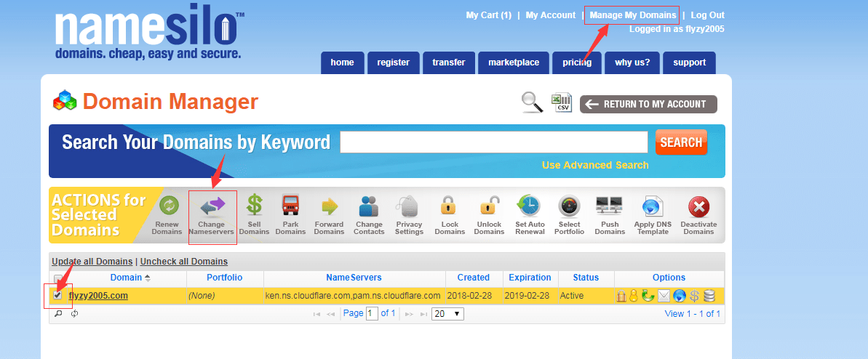Image resolution: width=868 pixels, height=359 pixels.
Task: Open the rows-per-page dropdown showing 20
Action: (448, 314)
